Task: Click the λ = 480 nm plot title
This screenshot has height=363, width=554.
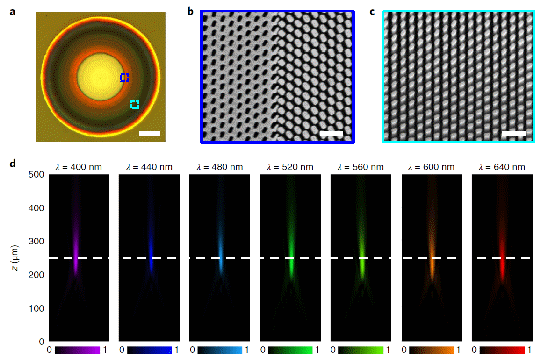Action: [x=220, y=167]
